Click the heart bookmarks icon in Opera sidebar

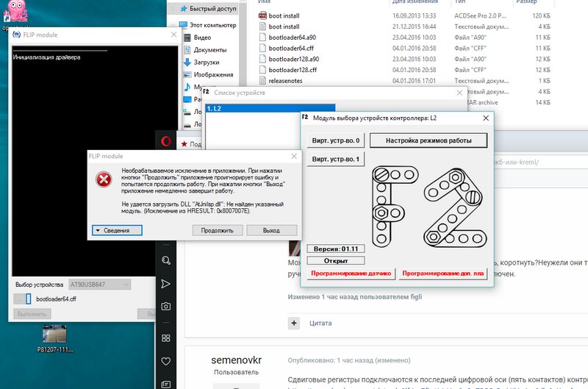point(166,361)
